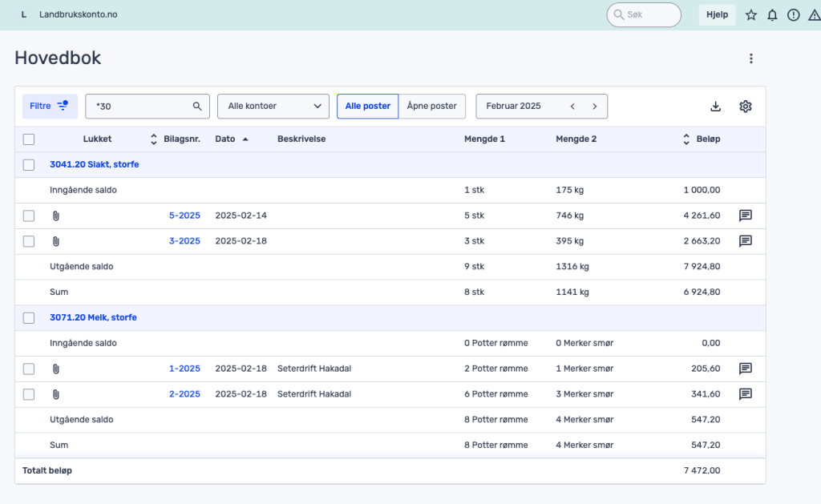Viewport: 821px width, 504px height.
Task: Expand the Alle kontoer dropdown
Action: 273,107
